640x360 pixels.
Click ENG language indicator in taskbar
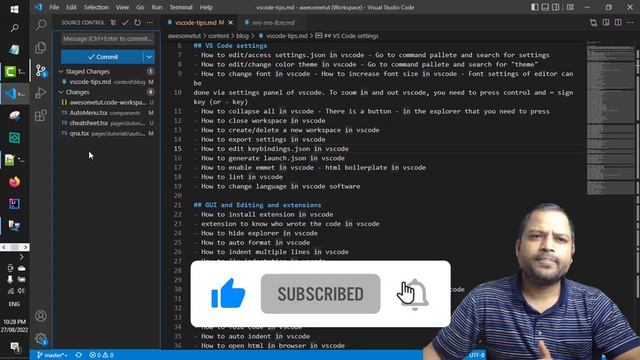pos(14,304)
